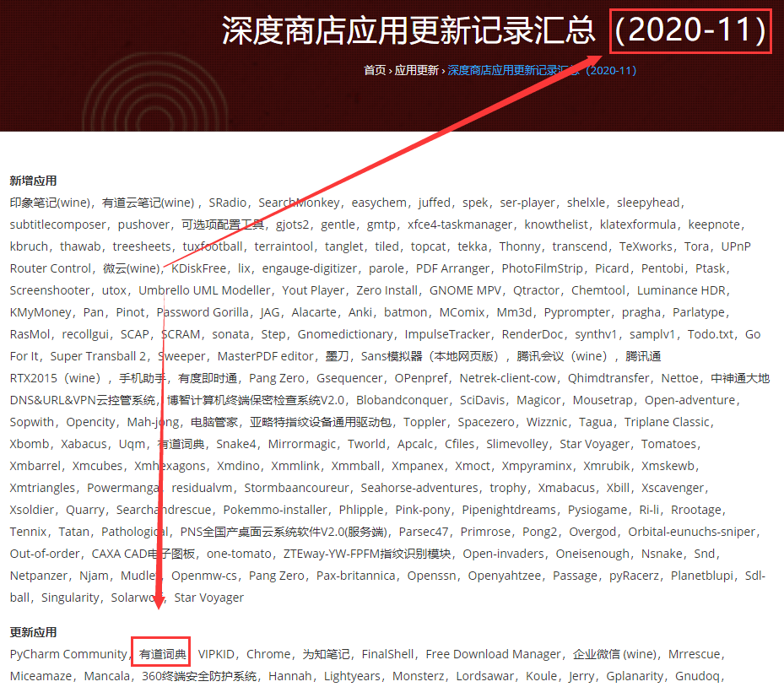Select the text Xmpyraminx
Screen dimensions: 784x687
(x=537, y=467)
